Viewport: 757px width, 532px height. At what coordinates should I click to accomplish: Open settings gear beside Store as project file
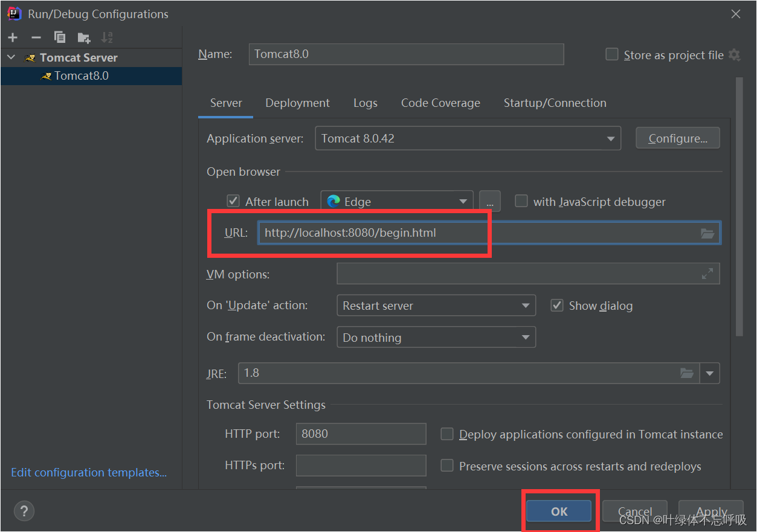pyautogui.click(x=734, y=55)
